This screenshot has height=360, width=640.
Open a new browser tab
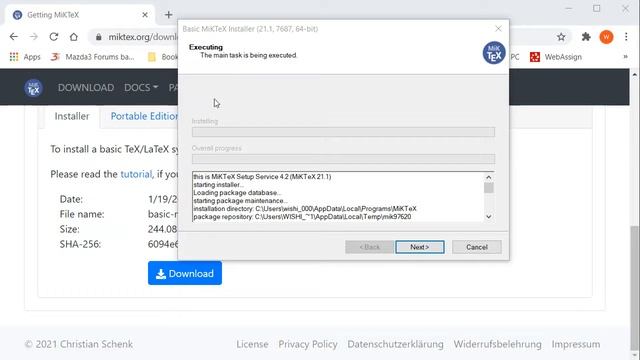[169, 15]
